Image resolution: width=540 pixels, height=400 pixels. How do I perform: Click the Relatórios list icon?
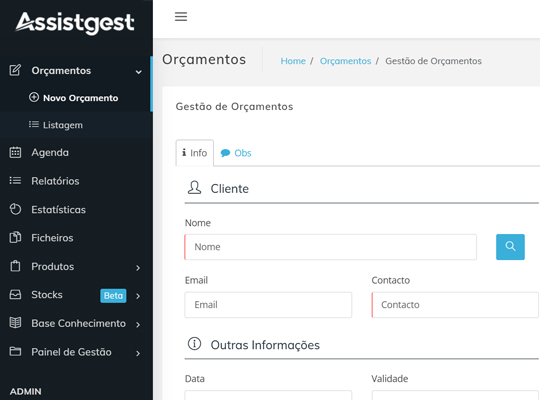point(15,181)
